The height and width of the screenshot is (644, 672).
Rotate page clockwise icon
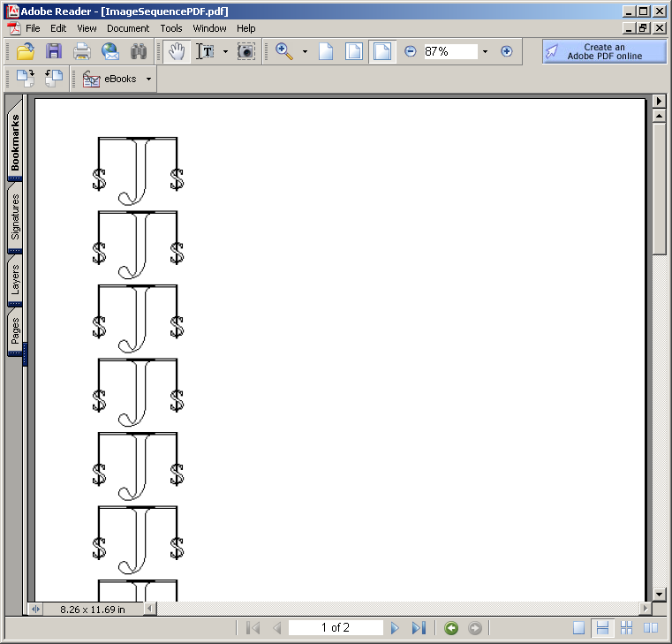[x=26, y=79]
